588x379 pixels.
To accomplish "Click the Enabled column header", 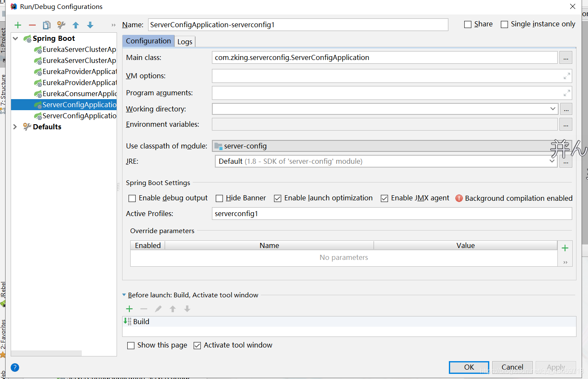I will point(148,245).
